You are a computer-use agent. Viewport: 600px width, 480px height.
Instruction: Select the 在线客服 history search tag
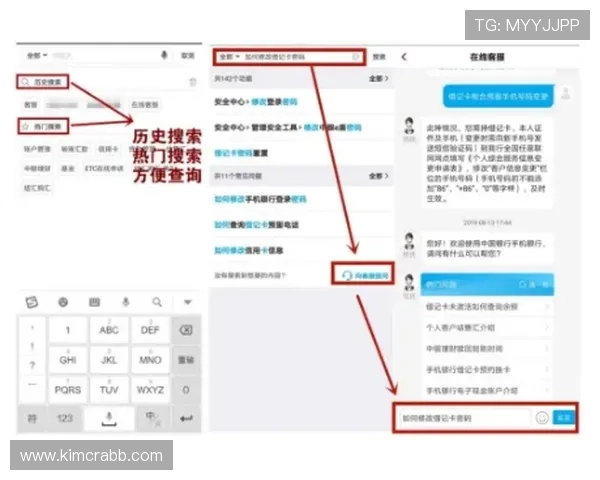pos(145,104)
